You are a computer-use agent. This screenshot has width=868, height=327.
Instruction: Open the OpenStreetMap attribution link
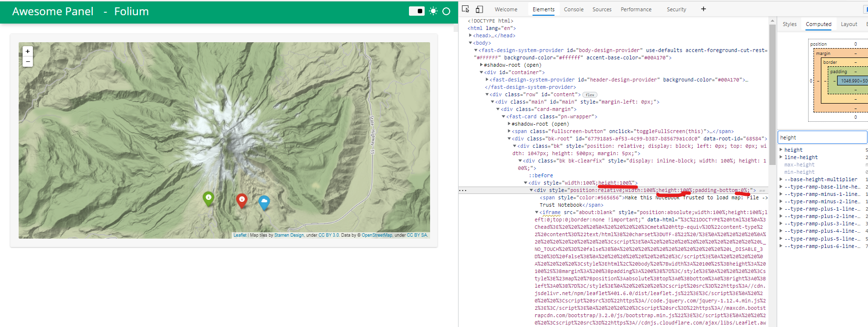[377, 235]
